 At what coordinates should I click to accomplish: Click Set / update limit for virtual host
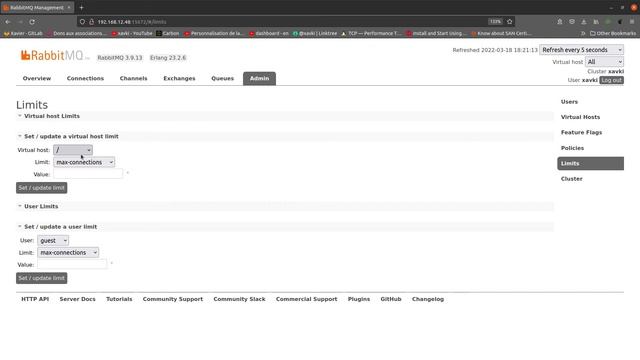42,188
